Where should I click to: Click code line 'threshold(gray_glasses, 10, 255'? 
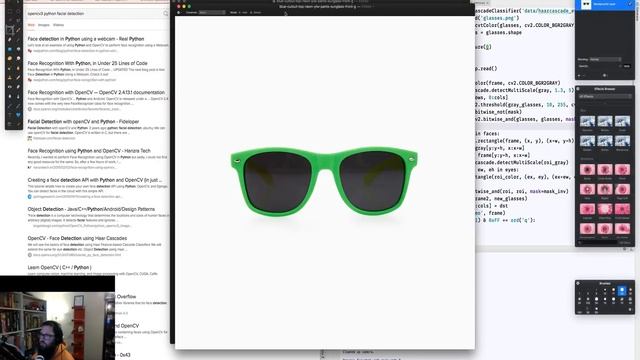[x=524, y=105]
